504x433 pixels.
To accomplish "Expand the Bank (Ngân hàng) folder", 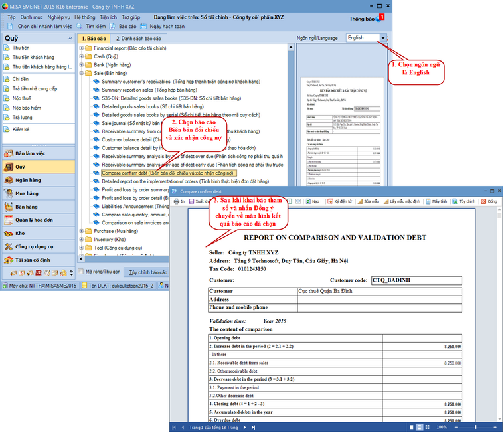I will click(81, 65).
